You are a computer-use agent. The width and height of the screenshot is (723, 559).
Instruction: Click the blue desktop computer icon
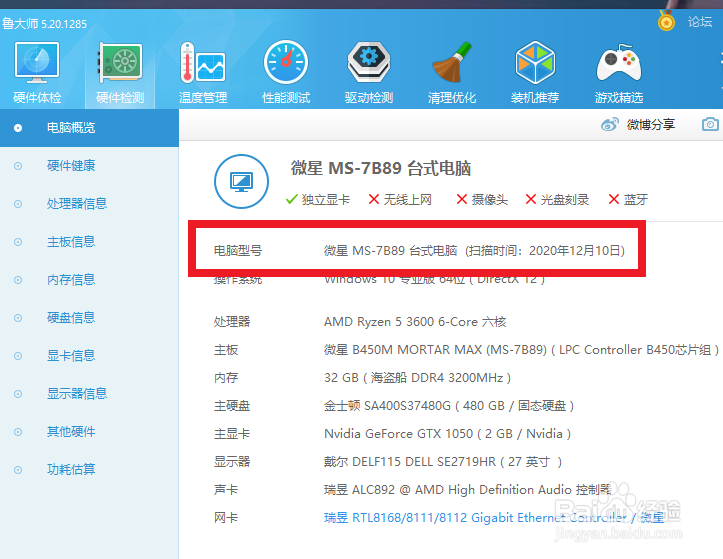click(241, 181)
